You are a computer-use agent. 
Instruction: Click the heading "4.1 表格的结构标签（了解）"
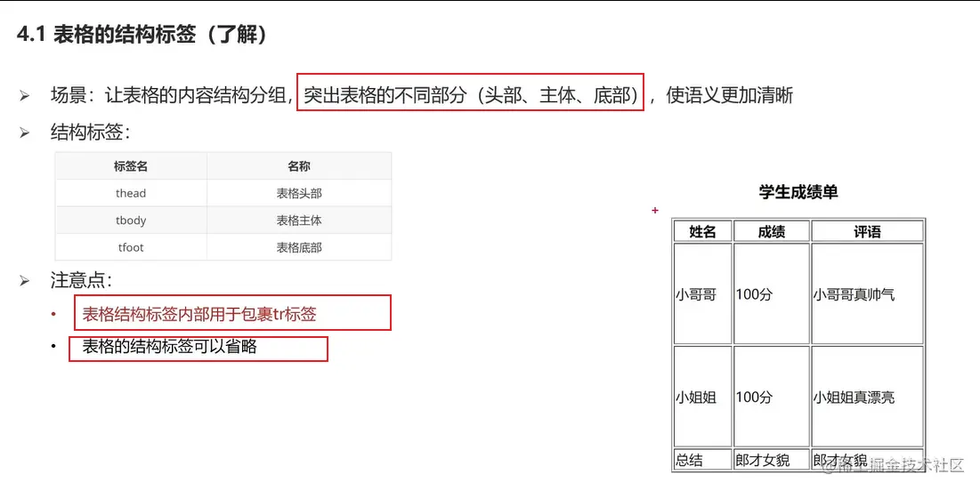click(142, 35)
